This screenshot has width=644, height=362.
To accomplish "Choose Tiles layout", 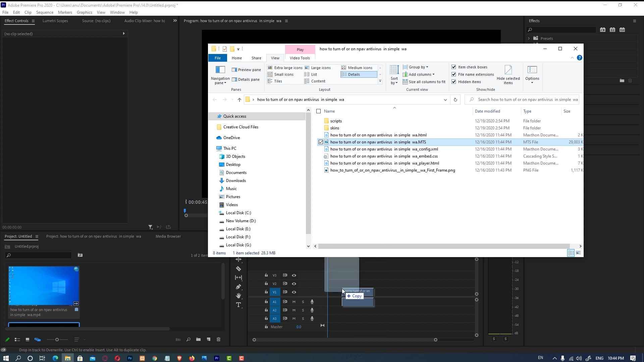I will pyautogui.click(x=275, y=81).
